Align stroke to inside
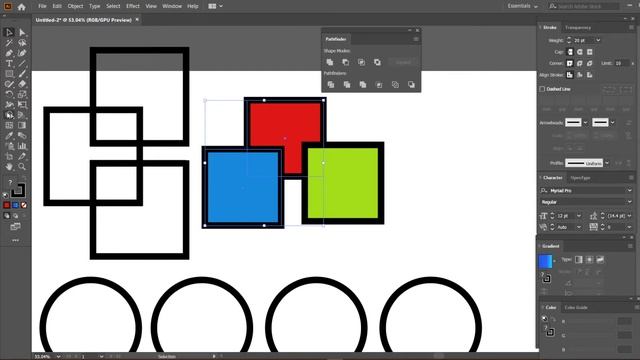The height and width of the screenshot is (360, 640). (x=580, y=75)
